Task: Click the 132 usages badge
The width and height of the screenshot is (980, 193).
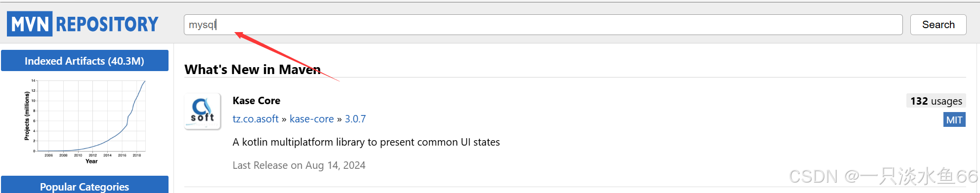Action: point(936,101)
